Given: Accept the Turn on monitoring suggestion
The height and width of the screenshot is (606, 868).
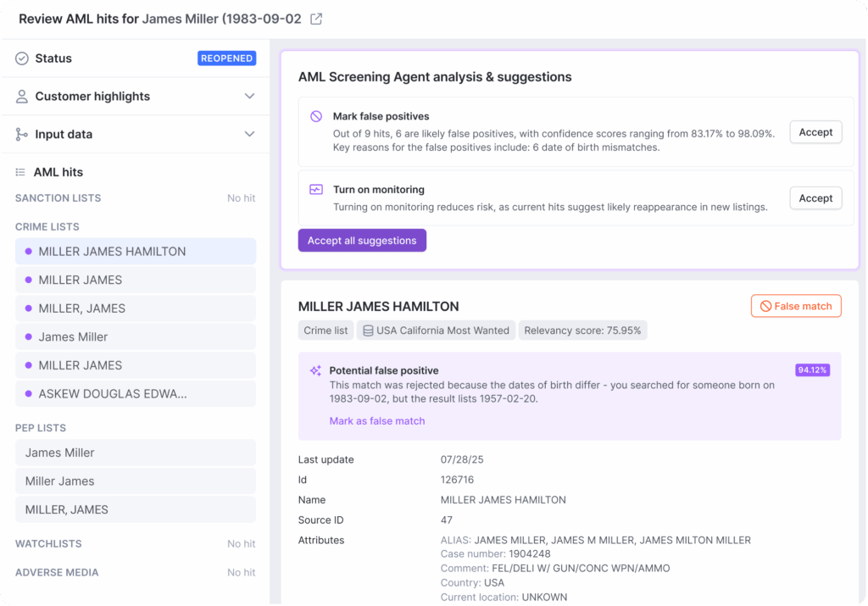Looking at the screenshot, I should pyautogui.click(x=815, y=198).
